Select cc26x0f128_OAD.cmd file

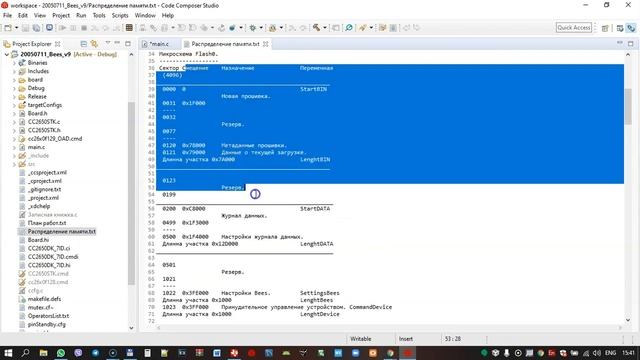click(55, 139)
